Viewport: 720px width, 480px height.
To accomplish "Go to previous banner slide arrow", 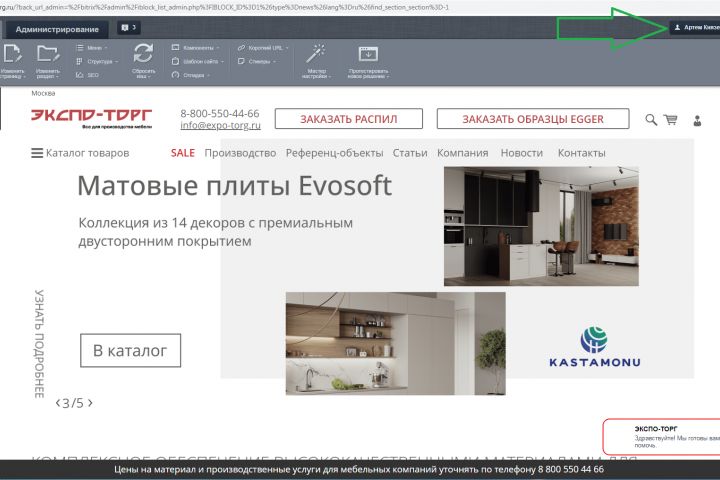I will tap(57, 403).
